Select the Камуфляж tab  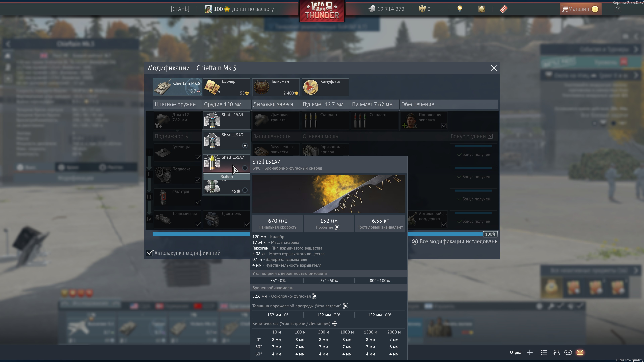pos(325,87)
